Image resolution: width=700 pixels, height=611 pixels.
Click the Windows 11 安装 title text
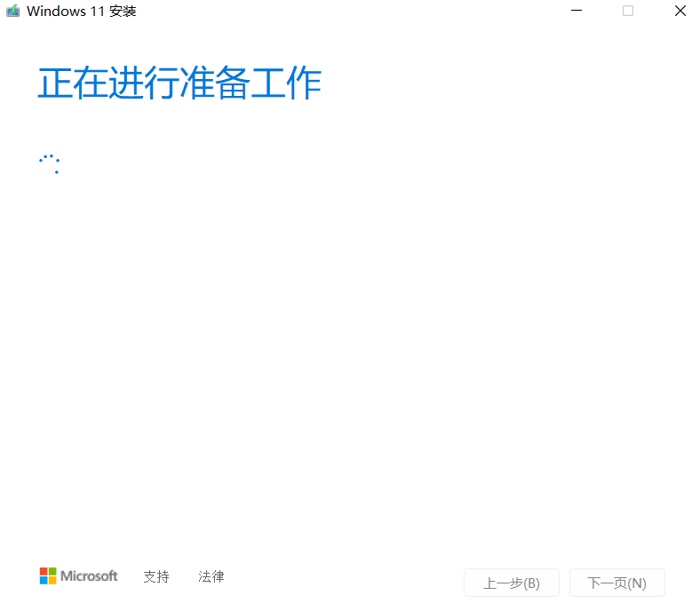coord(81,11)
